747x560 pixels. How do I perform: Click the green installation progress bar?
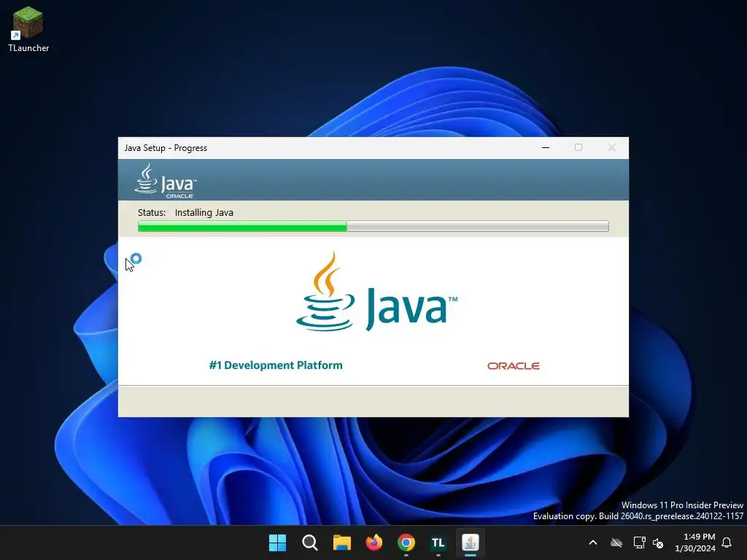[x=373, y=226]
